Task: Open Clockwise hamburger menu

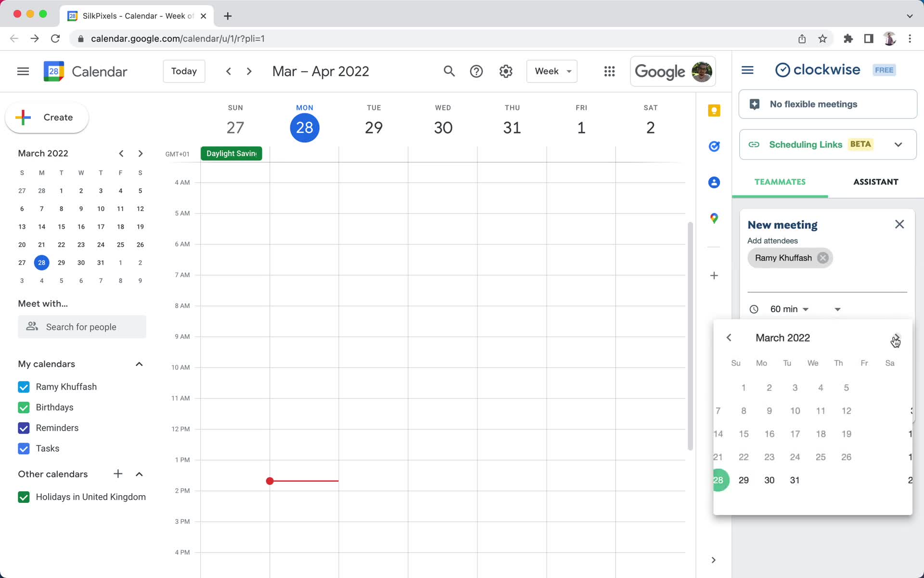Action: click(747, 70)
